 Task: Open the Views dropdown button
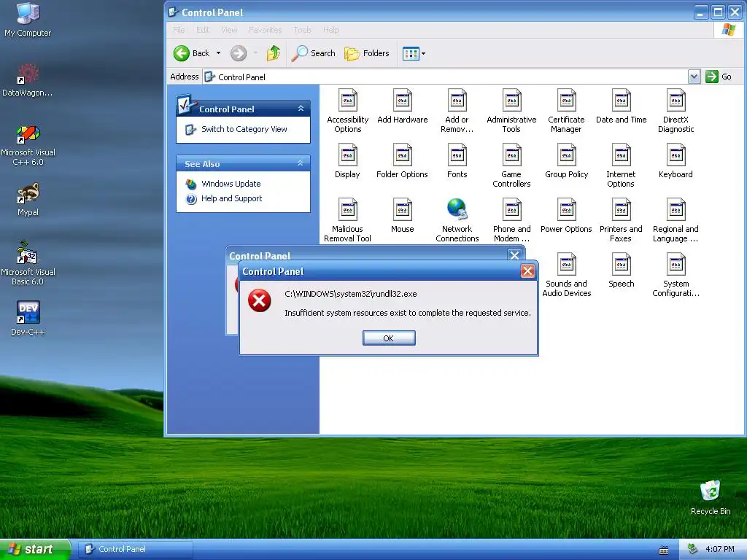click(x=414, y=53)
